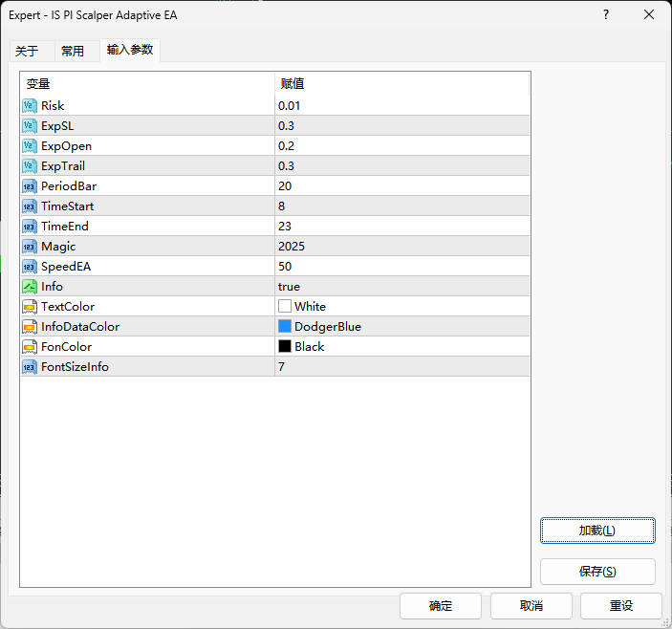Toggle the Info value true
This screenshot has width=672, height=629.
[x=289, y=286]
